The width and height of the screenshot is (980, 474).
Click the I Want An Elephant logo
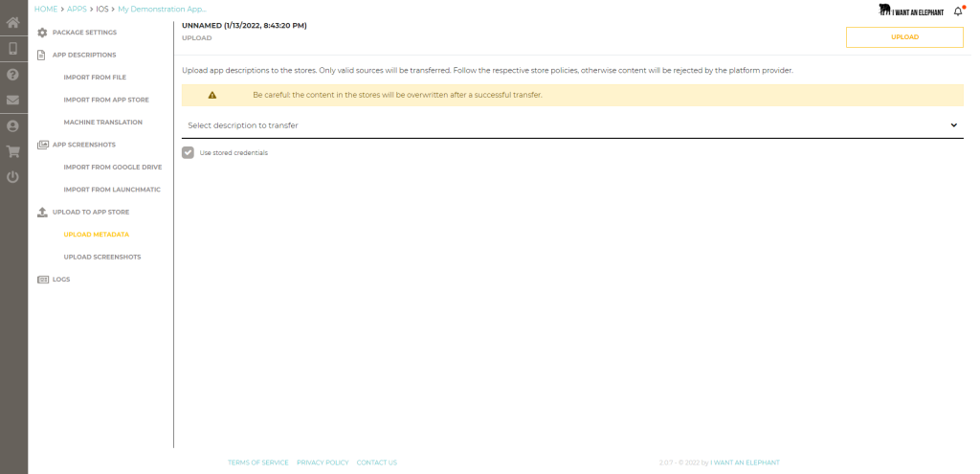coord(911,11)
